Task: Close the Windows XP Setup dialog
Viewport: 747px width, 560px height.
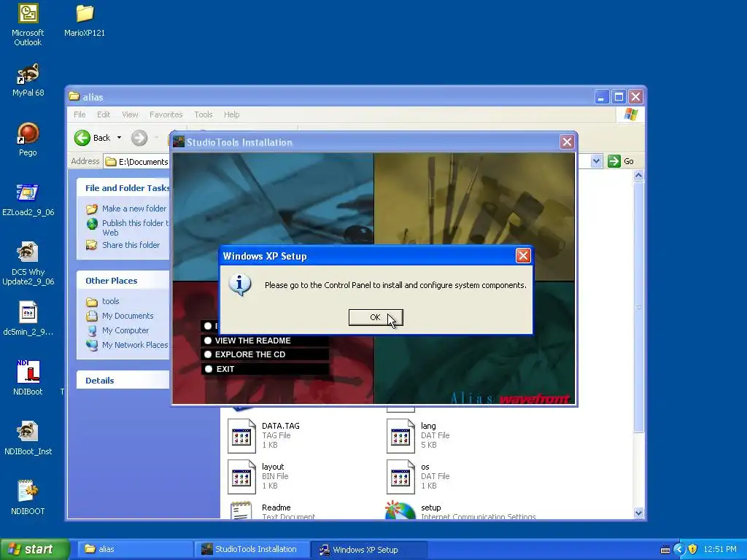Action: click(x=523, y=256)
